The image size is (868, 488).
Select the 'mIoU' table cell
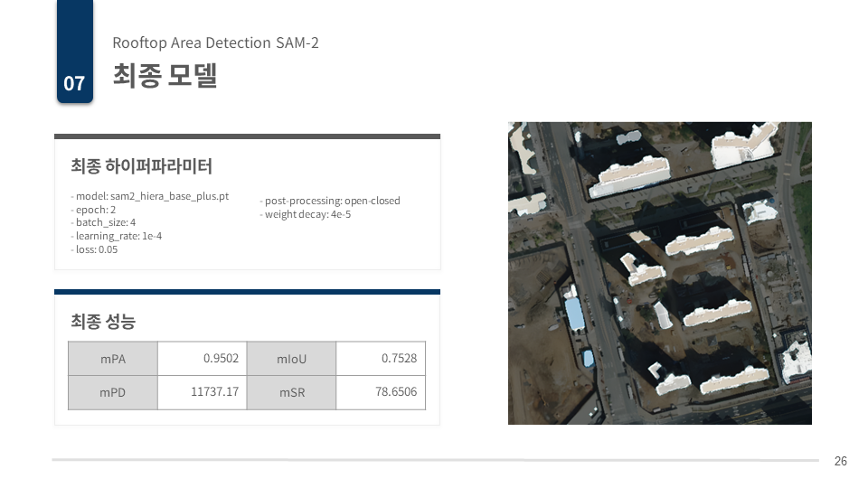pyautogui.click(x=291, y=359)
